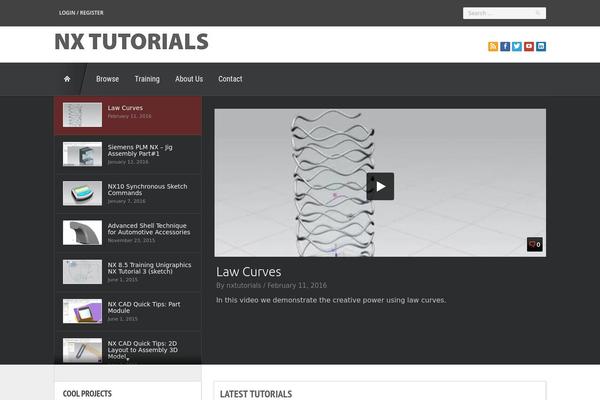Click the 2D Layout to Assembly thumbnail
Viewport: 600px width, 400px height.
pyautogui.click(x=82, y=350)
